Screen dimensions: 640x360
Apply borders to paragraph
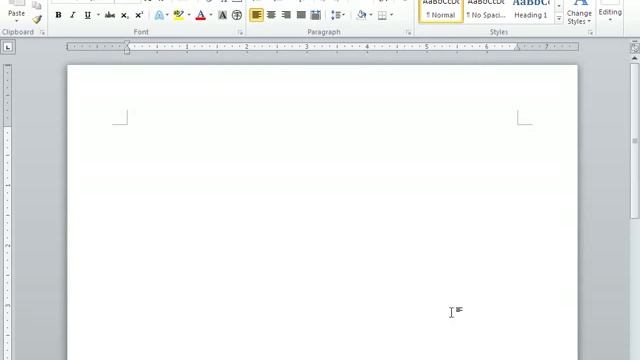(x=382, y=15)
